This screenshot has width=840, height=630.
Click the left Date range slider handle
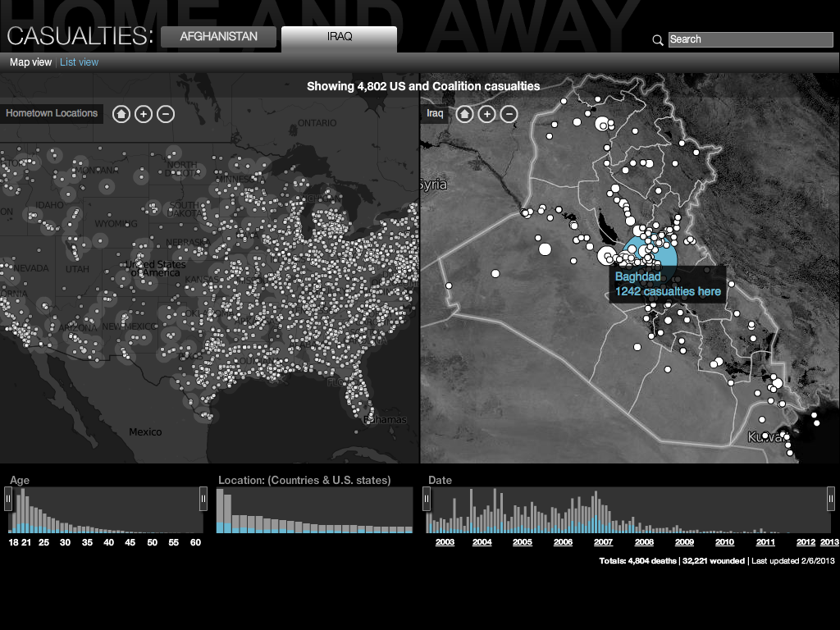[x=427, y=498]
